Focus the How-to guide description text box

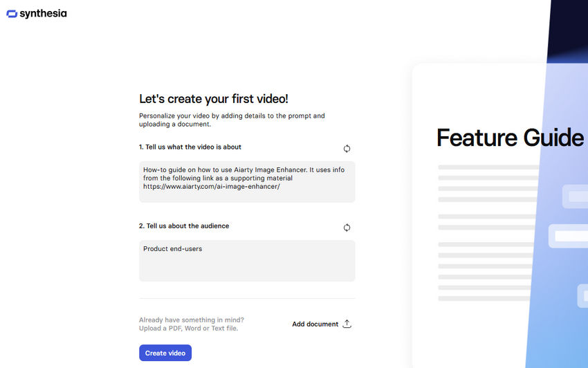tap(247, 182)
